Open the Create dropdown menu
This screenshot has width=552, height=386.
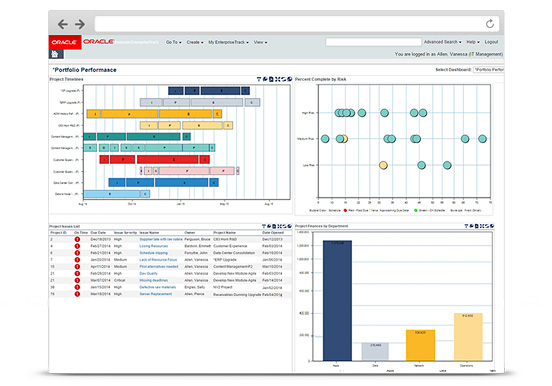click(x=195, y=42)
